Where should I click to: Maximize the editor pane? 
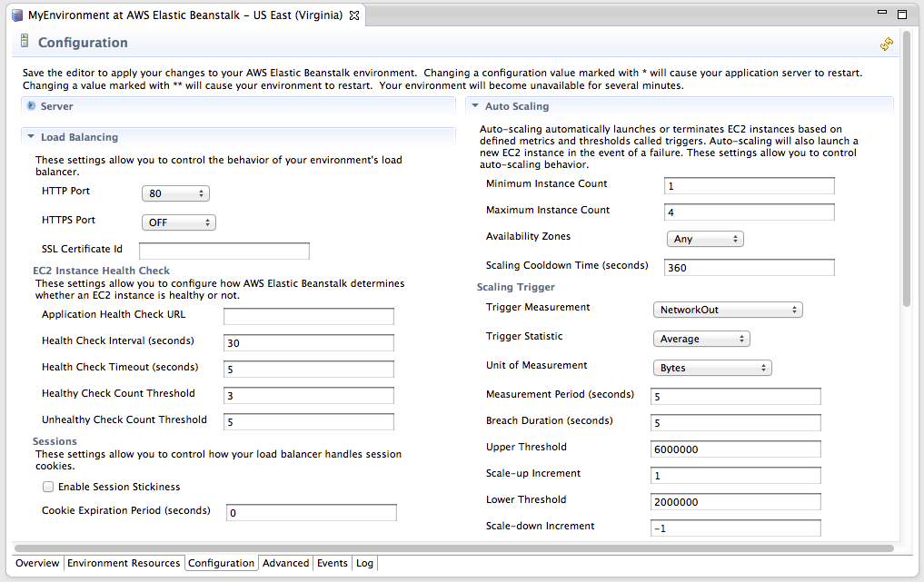[x=901, y=15]
